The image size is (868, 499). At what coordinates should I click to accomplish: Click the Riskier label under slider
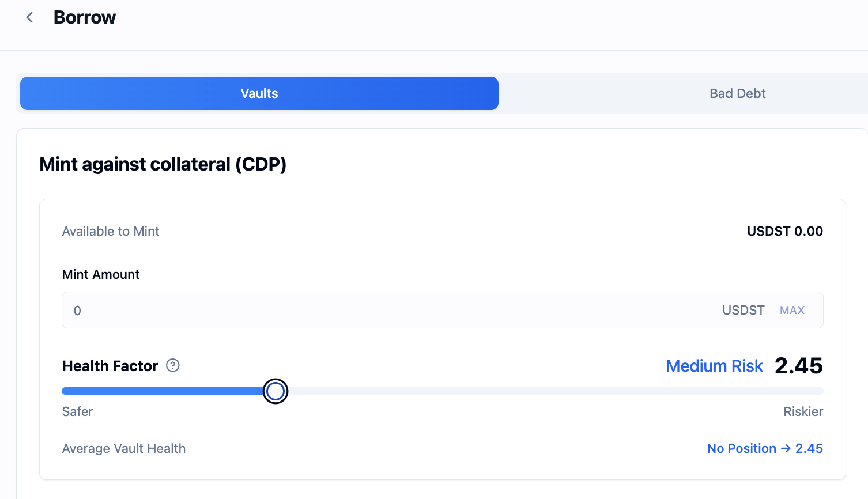(x=803, y=411)
